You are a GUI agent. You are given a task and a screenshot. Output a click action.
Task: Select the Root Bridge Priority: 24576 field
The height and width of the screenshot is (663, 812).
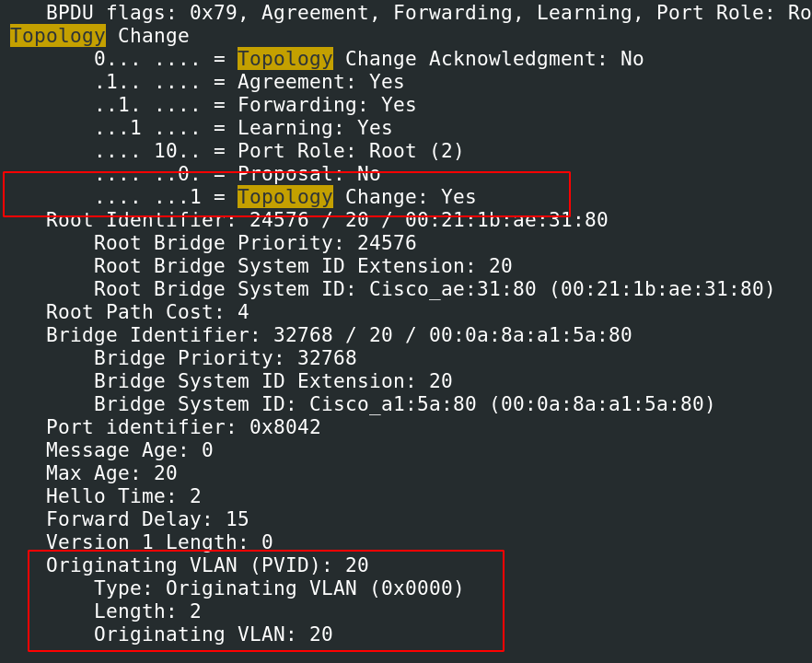255,243
